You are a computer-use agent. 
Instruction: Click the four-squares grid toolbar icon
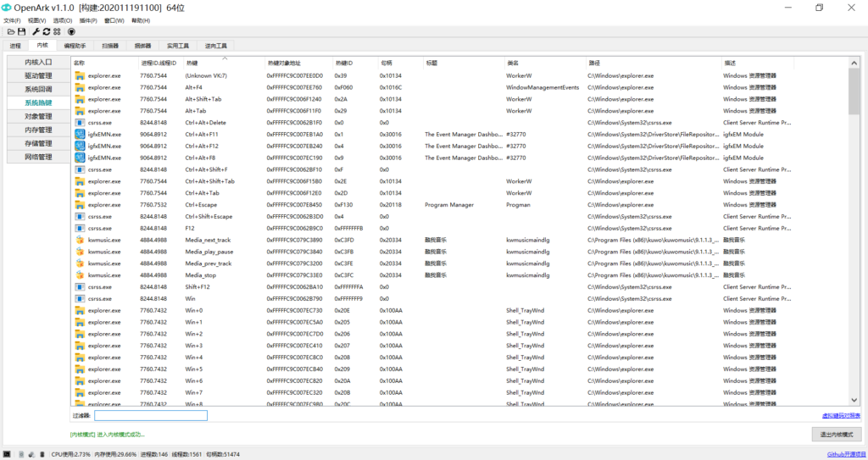point(57,31)
